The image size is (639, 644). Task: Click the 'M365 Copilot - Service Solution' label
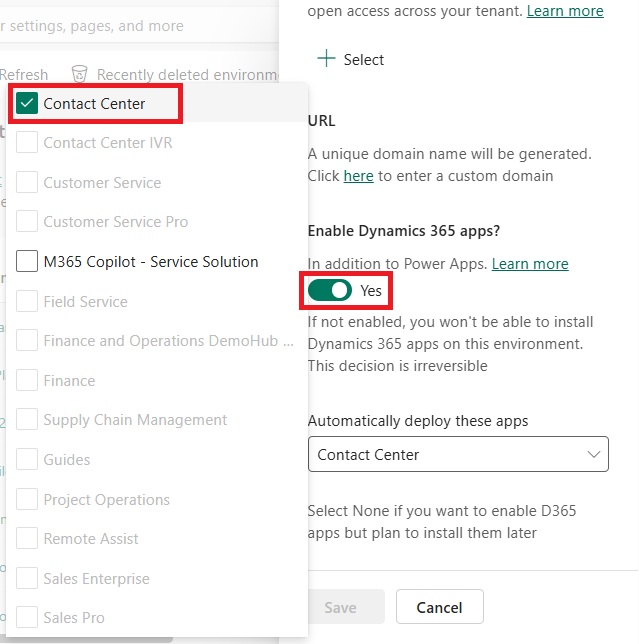[x=151, y=262]
